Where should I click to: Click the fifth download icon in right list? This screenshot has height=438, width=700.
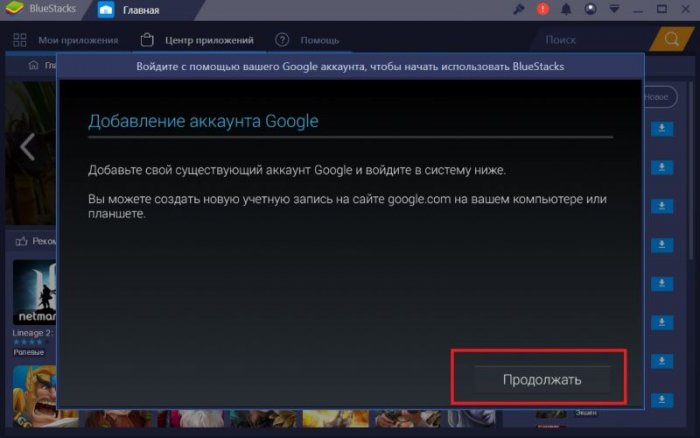(x=662, y=284)
